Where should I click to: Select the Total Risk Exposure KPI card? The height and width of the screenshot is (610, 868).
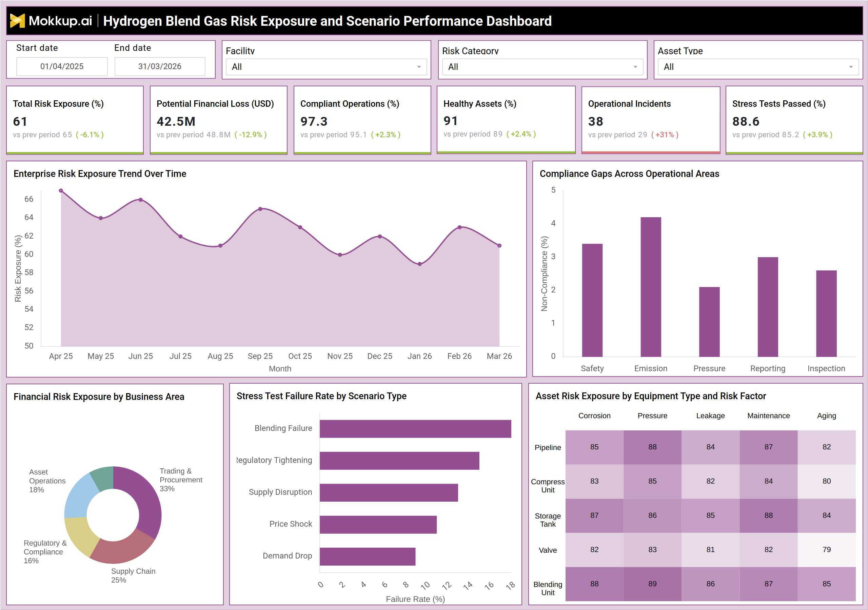click(75, 120)
